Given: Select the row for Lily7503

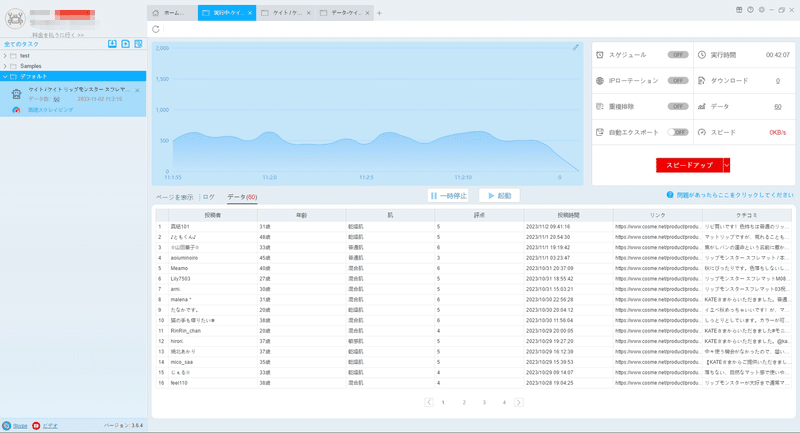Looking at the screenshot, I should (x=474, y=278).
